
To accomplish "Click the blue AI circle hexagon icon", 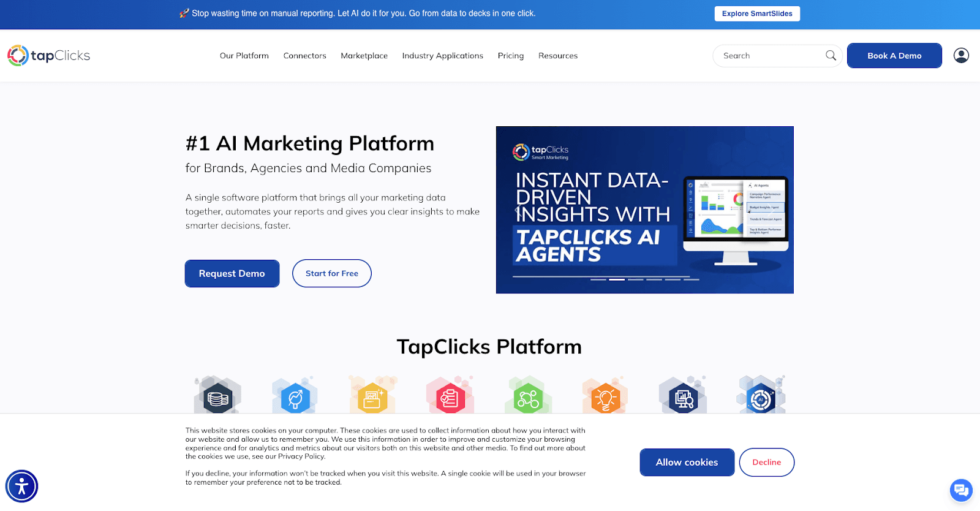I will pos(761,397).
